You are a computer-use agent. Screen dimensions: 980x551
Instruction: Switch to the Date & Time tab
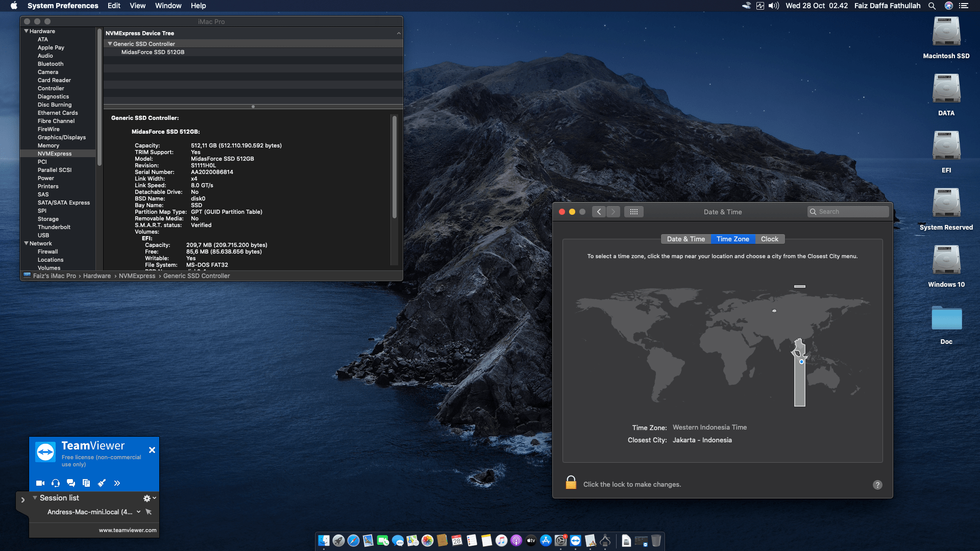pos(685,239)
